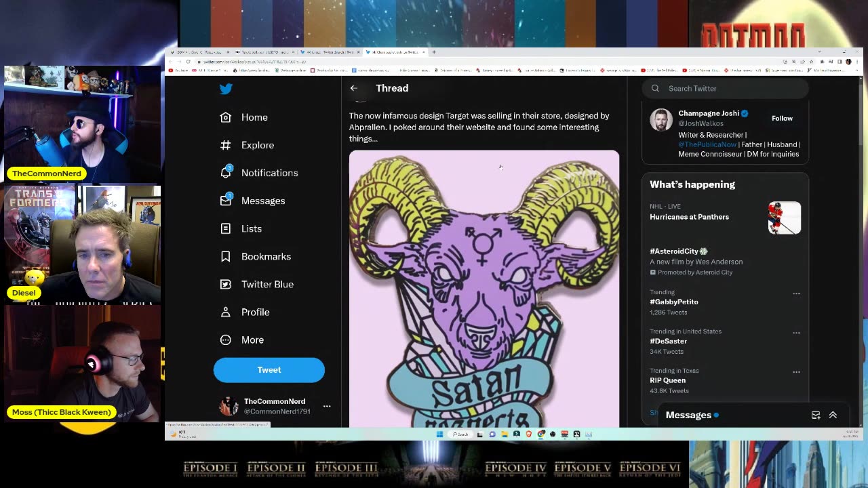Expand the Messages drawer
Screen dimensions: 868x488
point(833,415)
